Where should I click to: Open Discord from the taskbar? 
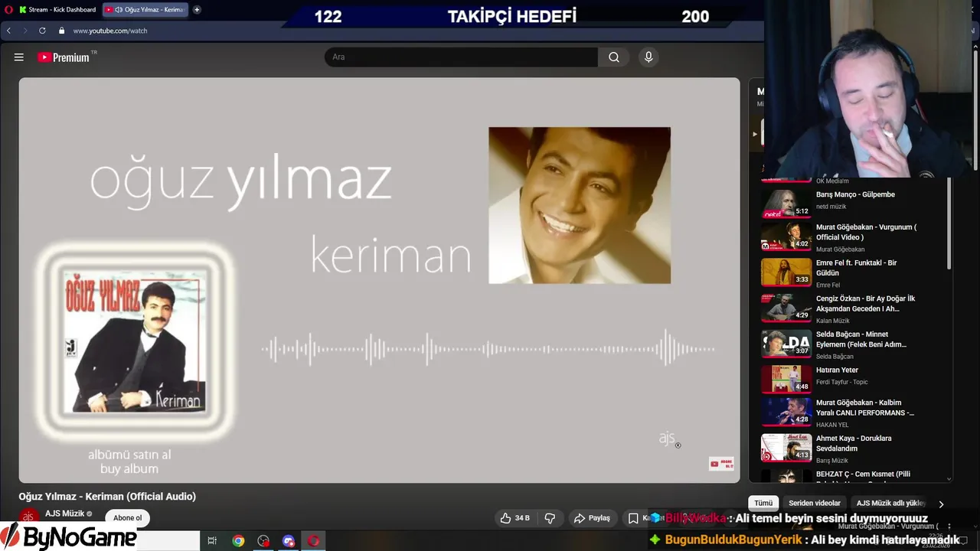(x=289, y=541)
